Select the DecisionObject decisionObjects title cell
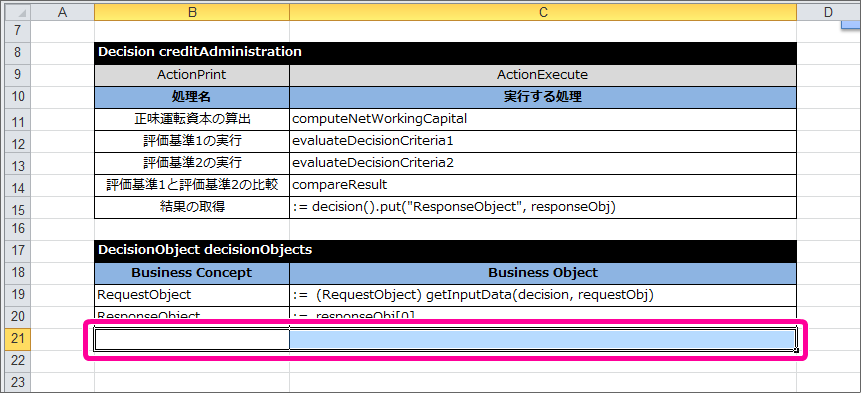This screenshot has height=393, width=861. 445,251
